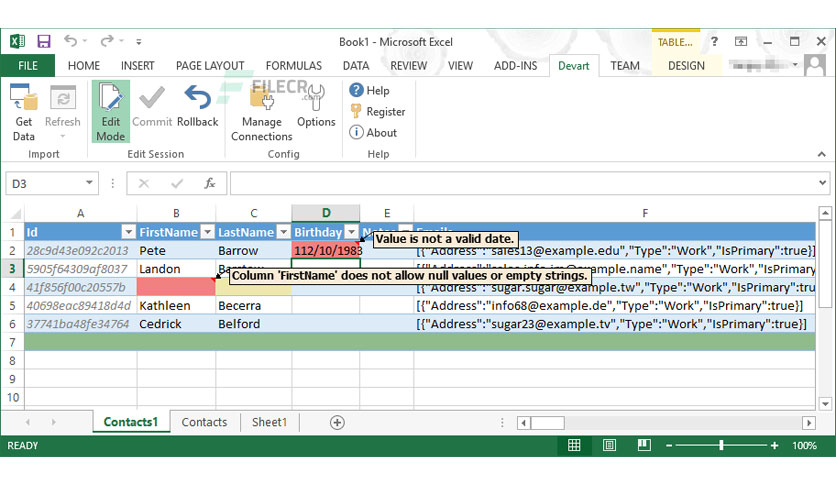Open the Birthday column filter dropdown
Screen dimensions: 836x484
click(x=351, y=232)
